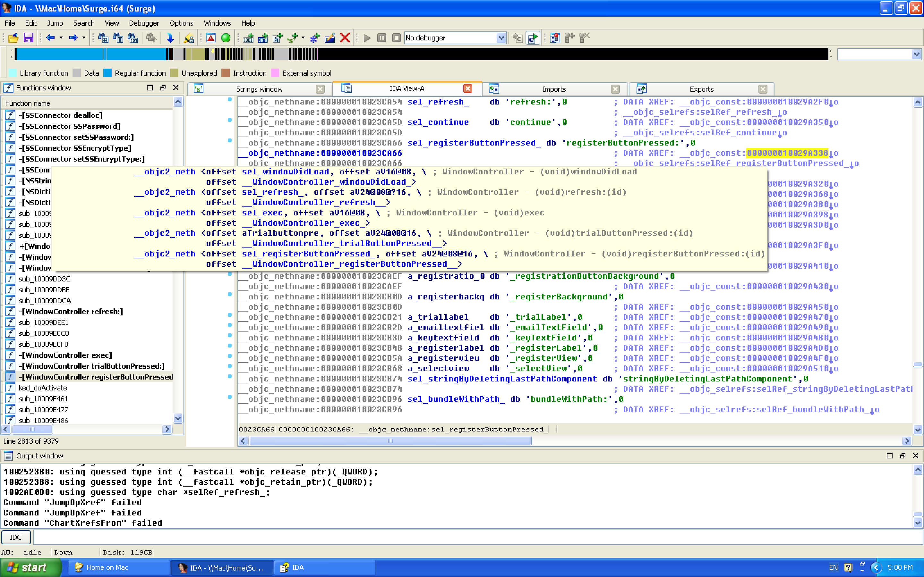924x577 pixels.
Task: Pause the process with the pause icon
Action: [382, 38]
